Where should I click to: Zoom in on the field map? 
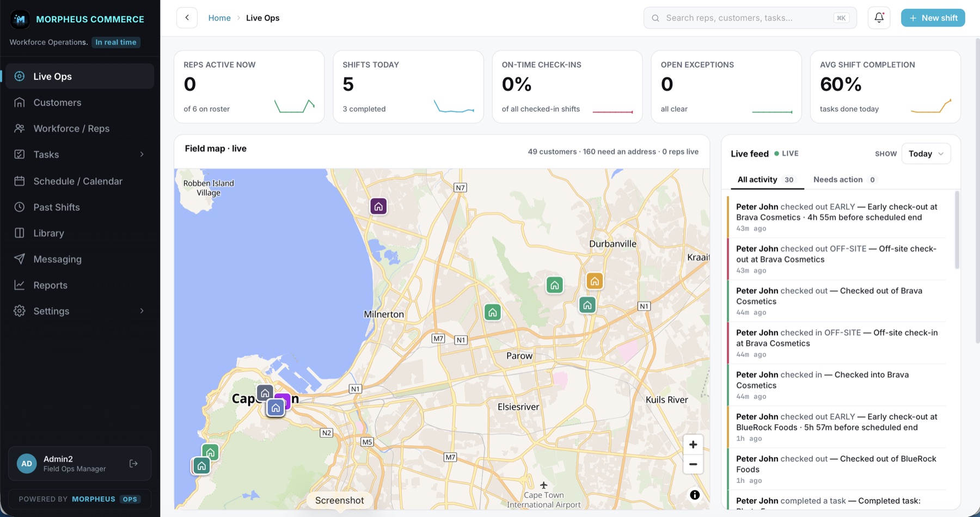tap(693, 445)
